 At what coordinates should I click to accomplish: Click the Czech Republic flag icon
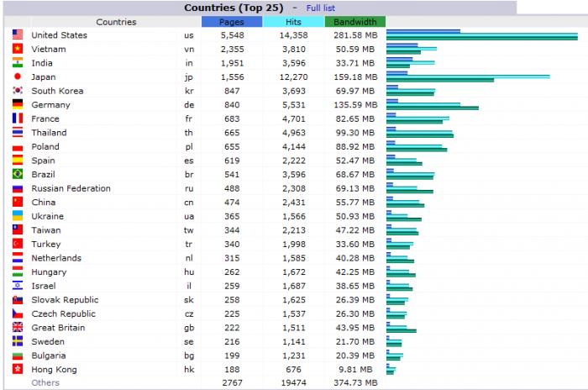click(x=18, y=313)
